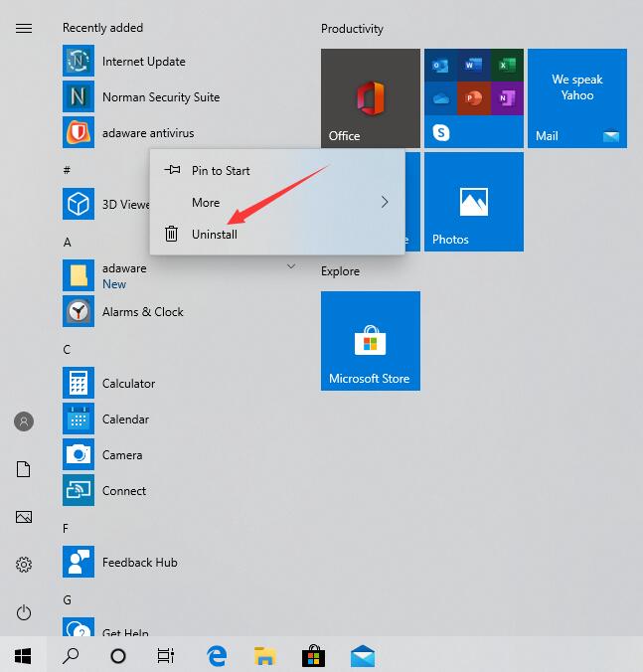Viewport: 643px width, 672px height.
Task: Click the Productivity group title
Action: point(352,29)
